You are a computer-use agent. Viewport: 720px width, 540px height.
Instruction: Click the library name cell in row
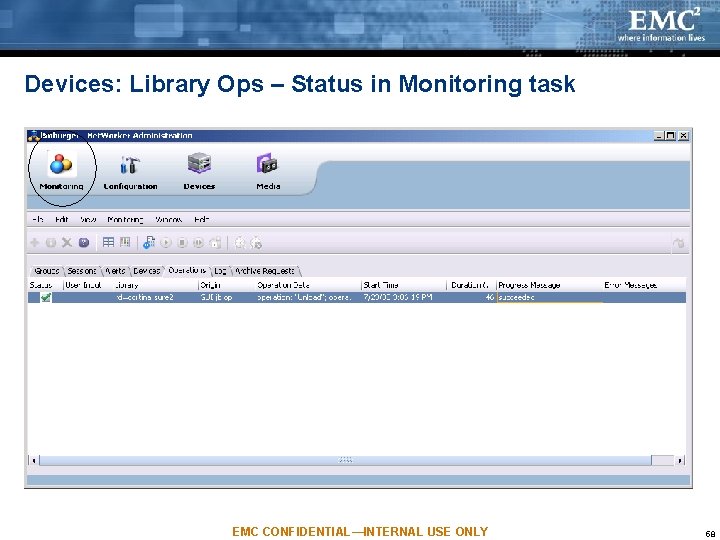pyautogui.click(x=156, y=298)
